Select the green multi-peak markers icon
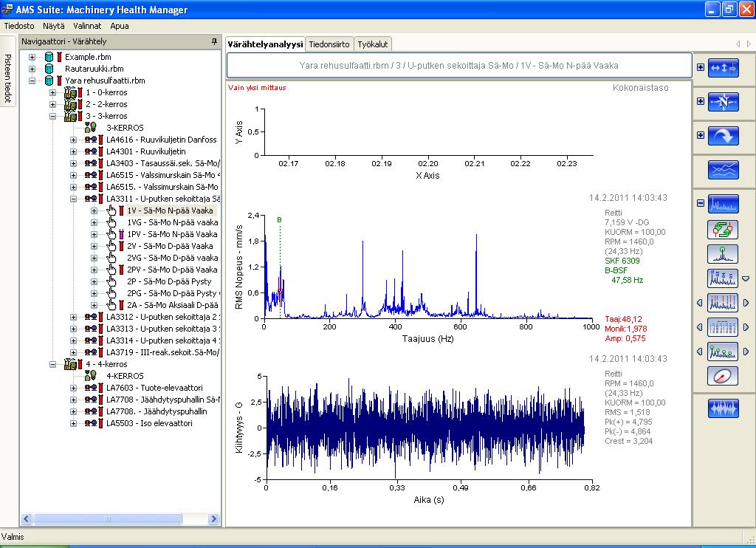The image size is (756, 548). 723,352
